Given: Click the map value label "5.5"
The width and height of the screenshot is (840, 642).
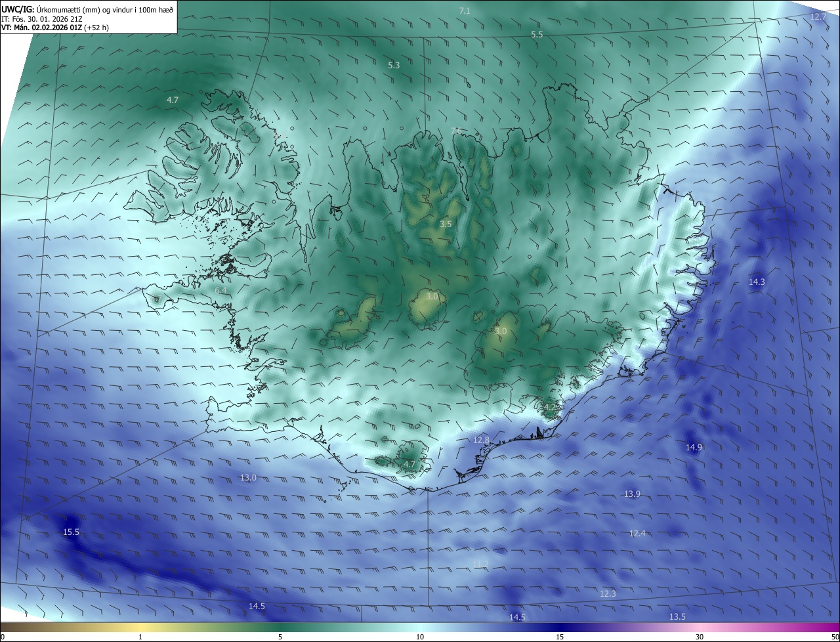Looking at the screenshot, I should coord(537,34).
